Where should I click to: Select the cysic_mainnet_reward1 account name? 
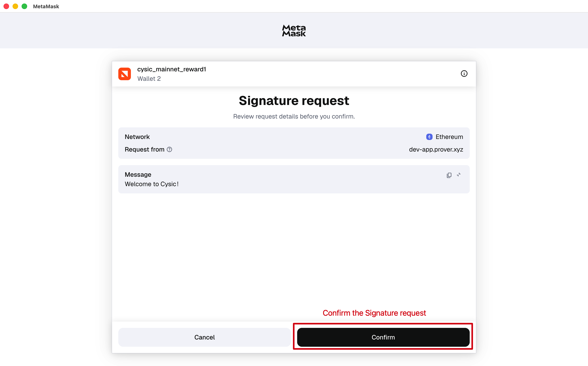click(172, 69)
